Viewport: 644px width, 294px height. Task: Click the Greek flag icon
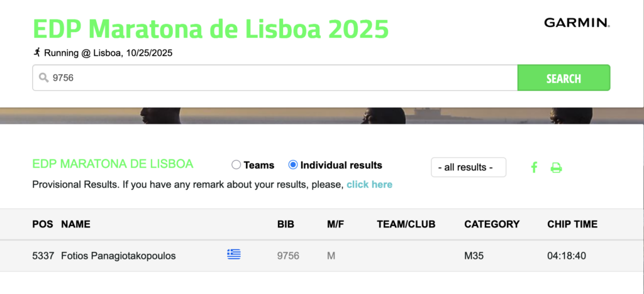tap(234, 254)
